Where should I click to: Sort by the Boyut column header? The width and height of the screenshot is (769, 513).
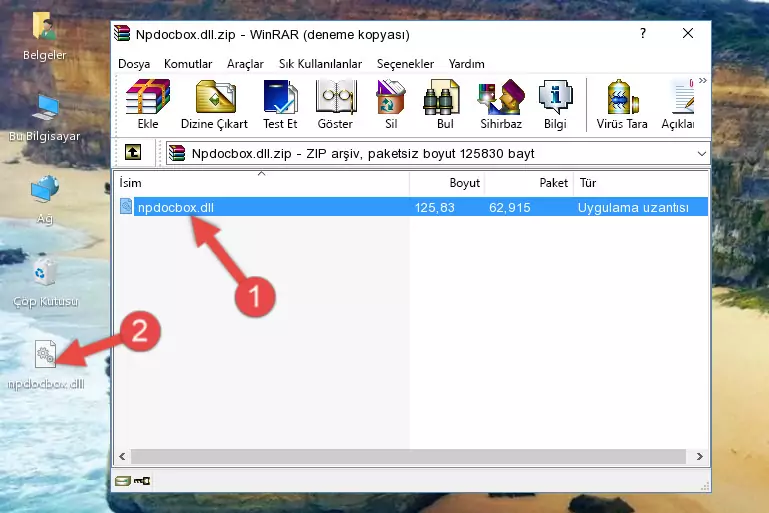(447, 183)
